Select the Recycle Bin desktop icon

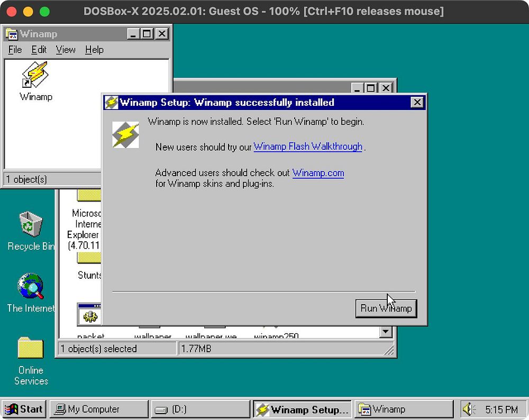click(31, 224)
